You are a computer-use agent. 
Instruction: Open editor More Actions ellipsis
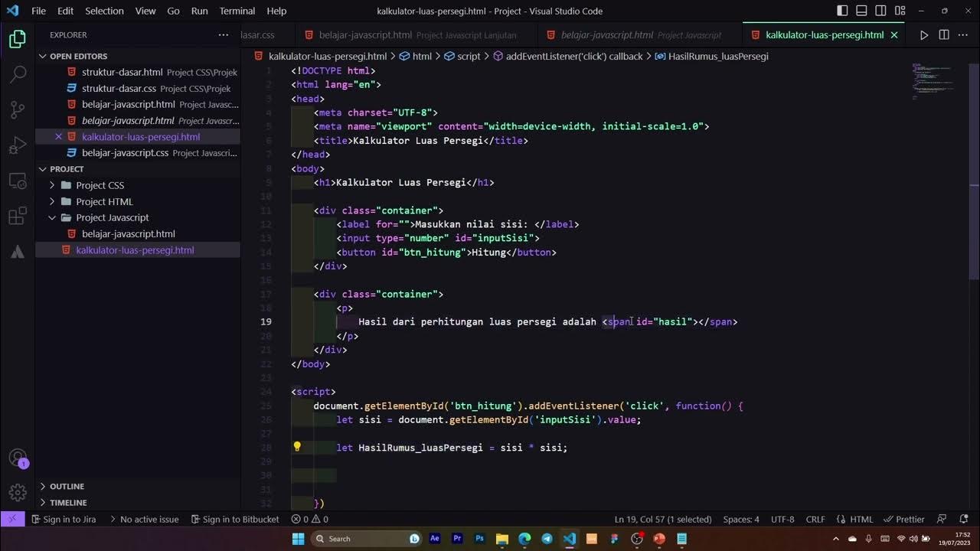pos(964,35)
